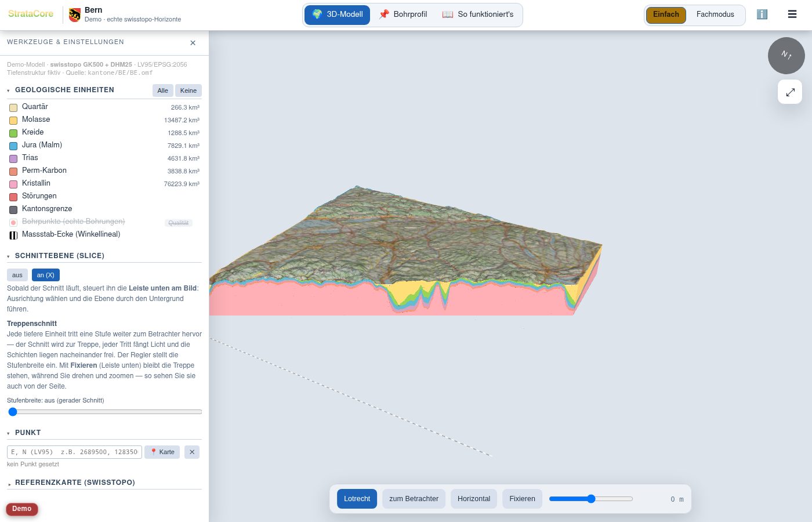Select Horizontal slice orientation
The height and width of the screenshot is (522, 812).
[x=474, y=499]
